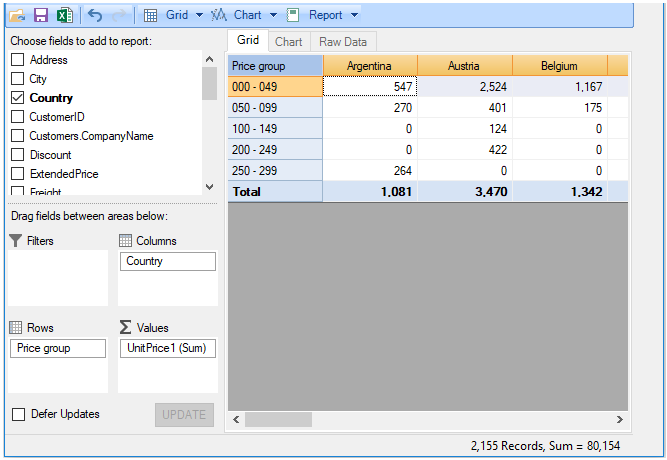Switch to the Chart tab

288,42
